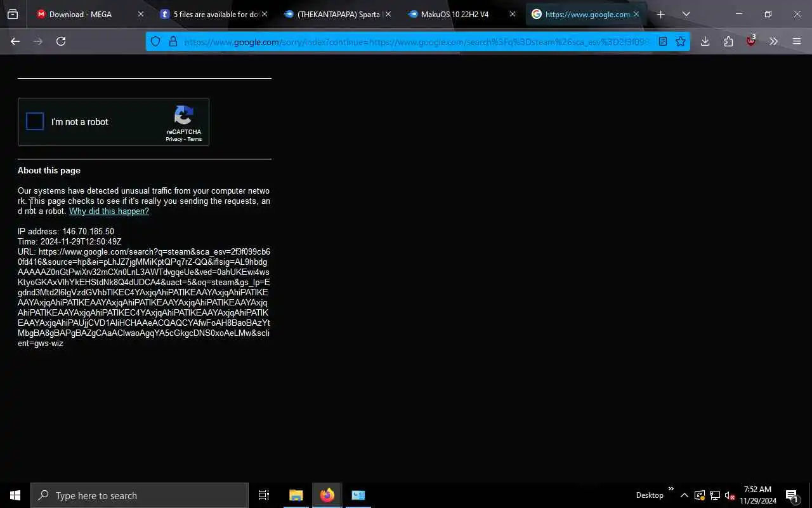Click the About this page heading
This screenshot has height=508, width=812.
[x=49, y=171]
